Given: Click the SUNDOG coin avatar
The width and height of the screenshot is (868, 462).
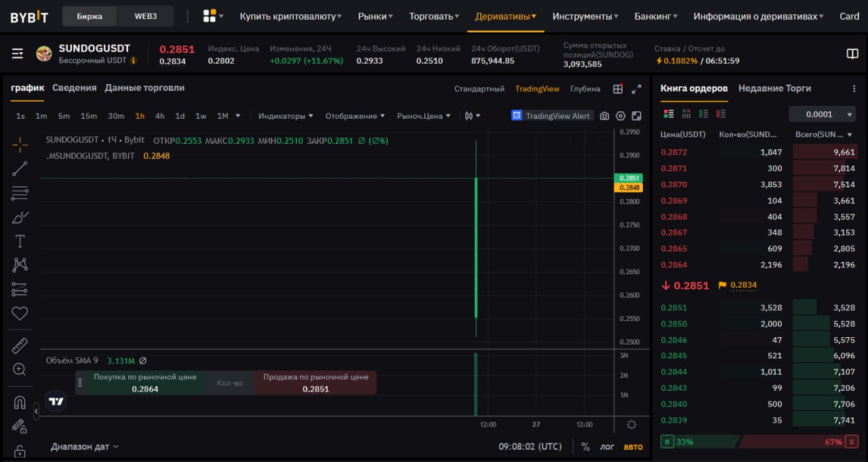Looking at the screenshot, I should (44, 54).
